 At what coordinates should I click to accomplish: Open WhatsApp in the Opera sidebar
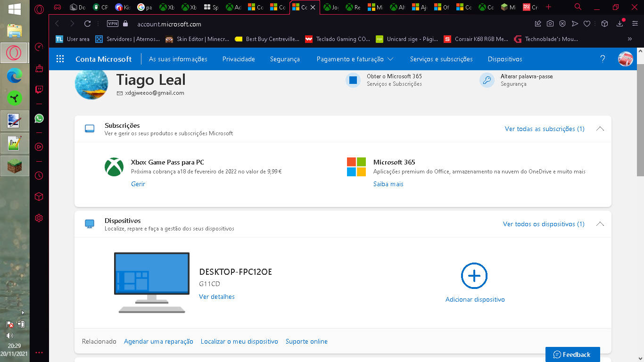tap(39, 119)
